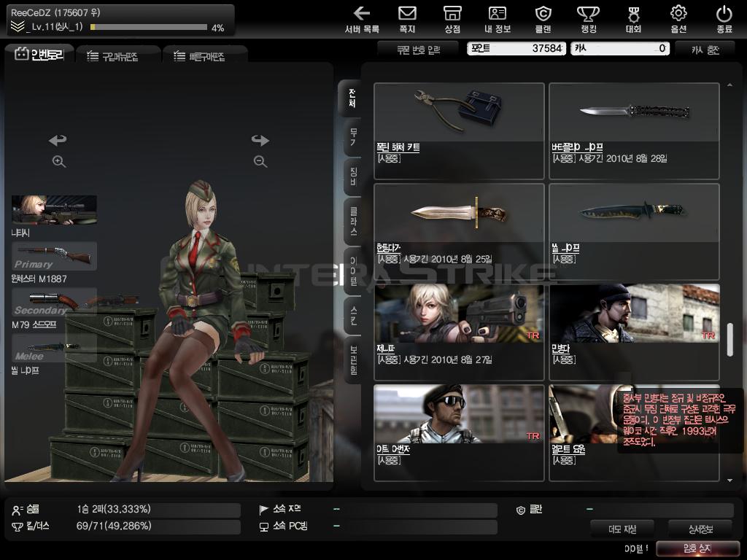
Task: Click the Cash balance field showing 0
Action: click(620, 49)
